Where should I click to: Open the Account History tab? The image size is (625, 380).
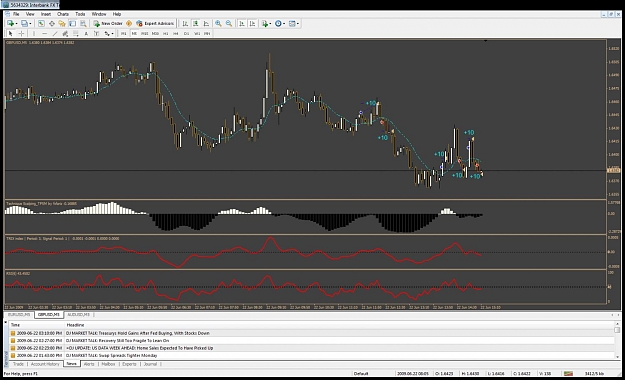45,364
